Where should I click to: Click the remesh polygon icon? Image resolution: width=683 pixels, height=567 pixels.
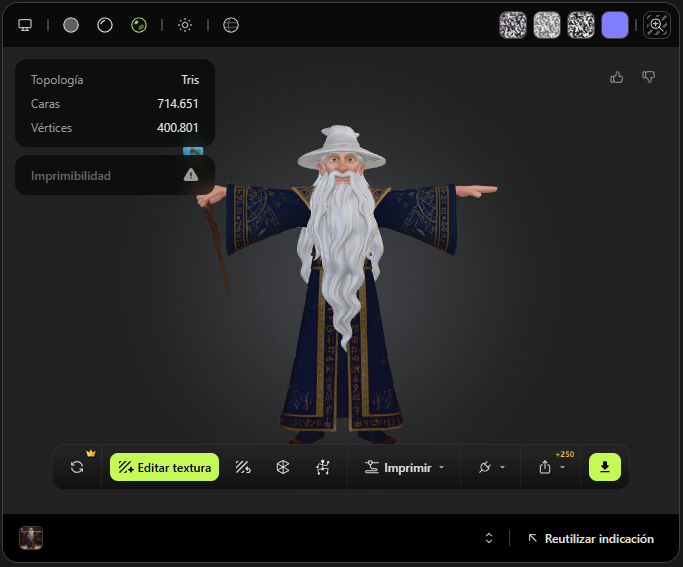tap(283, 467)
